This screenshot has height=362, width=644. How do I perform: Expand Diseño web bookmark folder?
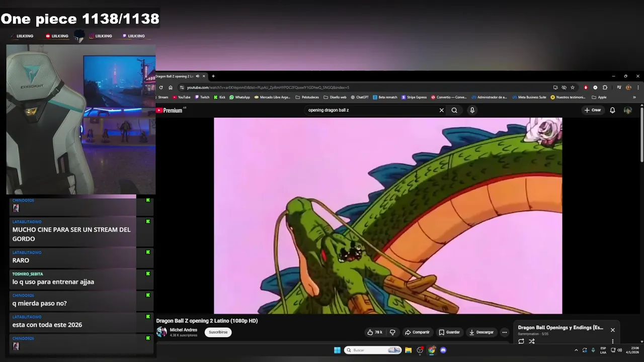tap(335, 98)
